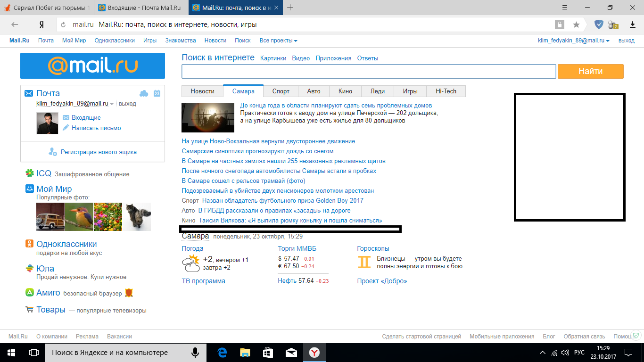Screen dimensions: 644x362
Task: Switch to the Новости tab
Action: click(202, 91)
